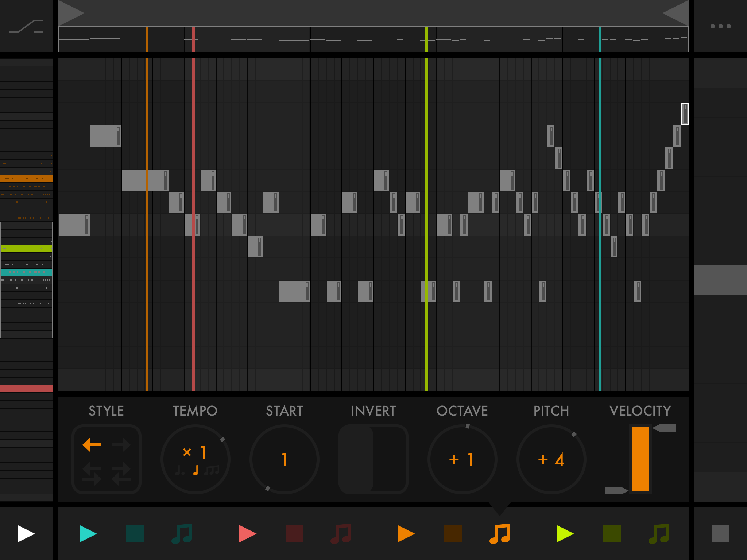Open the green music notes settings
The height and width of the screenshot is (560, 747).
(x=659, y=534)
